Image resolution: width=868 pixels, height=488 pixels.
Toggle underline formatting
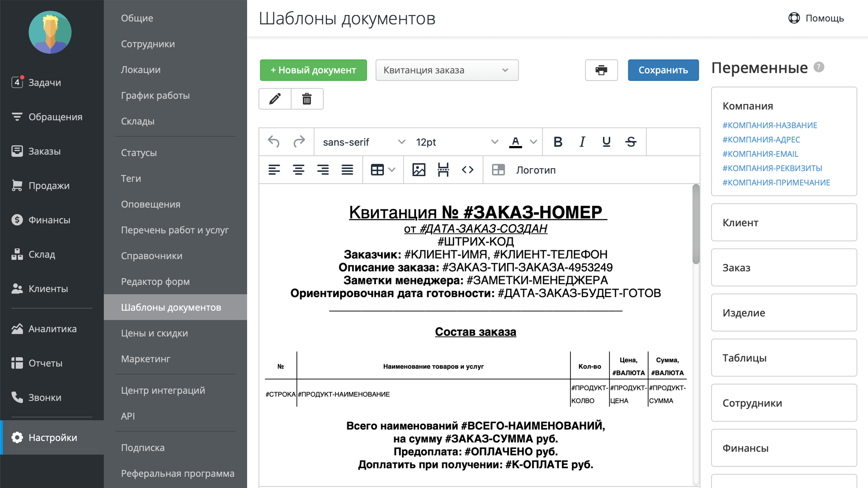(x=607, y=142)
